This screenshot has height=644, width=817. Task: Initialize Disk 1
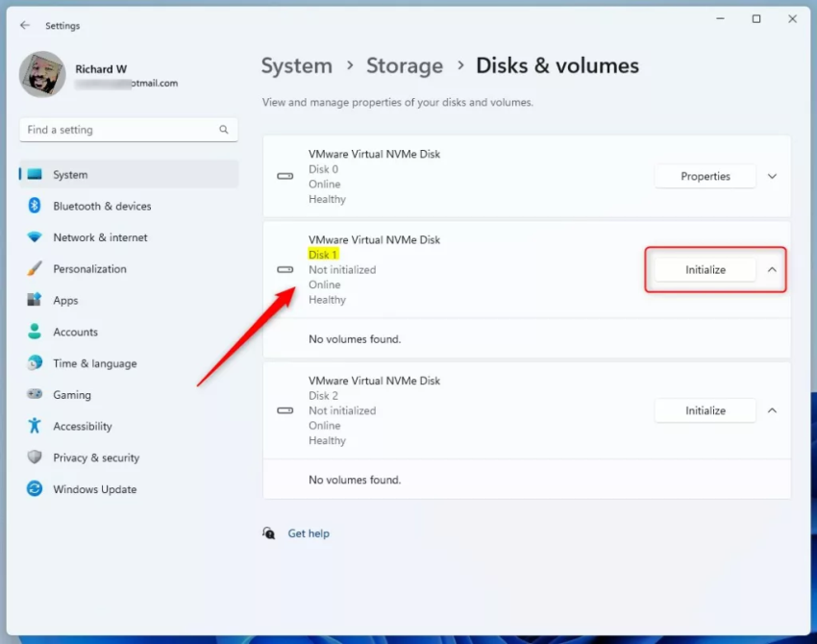(x=705, y=270)
